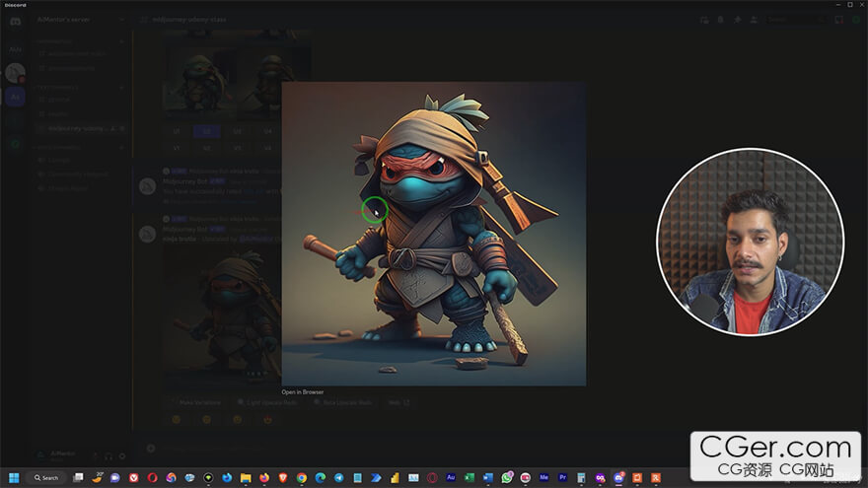The height and width of the screenshot is (488, 868).
Task: Click the Web link button
Action: click(398, 402)
